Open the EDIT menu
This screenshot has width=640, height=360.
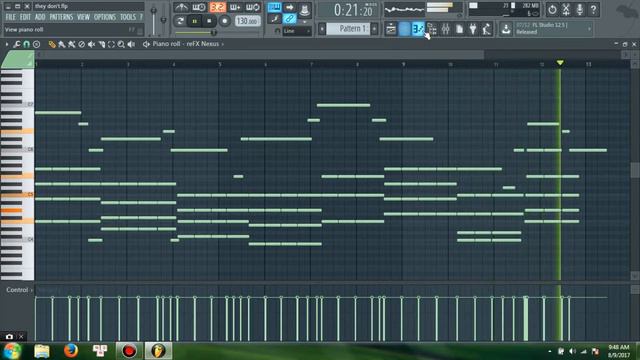tap(25, 17)
